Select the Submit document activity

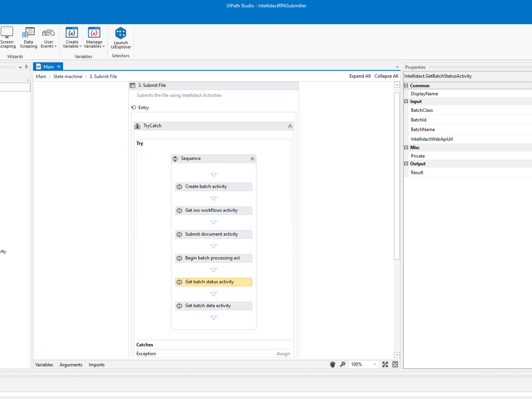pos(214,234)
